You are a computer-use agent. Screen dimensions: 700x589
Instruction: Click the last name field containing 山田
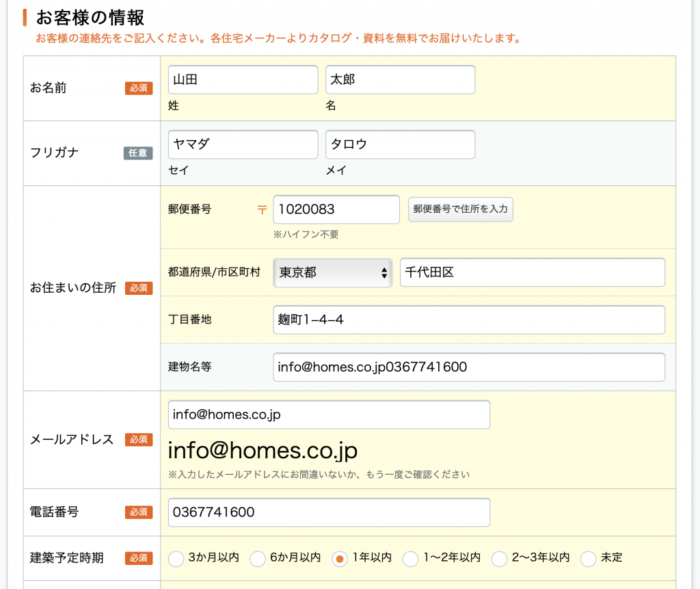pyautogui.click(x=243, y=79)
